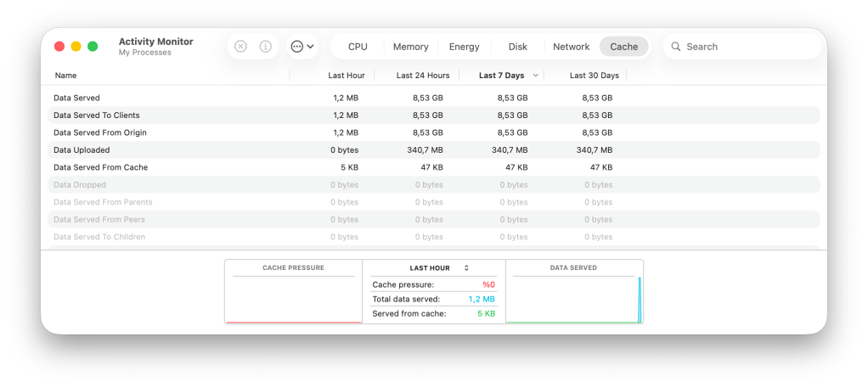Select the Data Uploaded row
868x388 pixels.
click(82, 149)
